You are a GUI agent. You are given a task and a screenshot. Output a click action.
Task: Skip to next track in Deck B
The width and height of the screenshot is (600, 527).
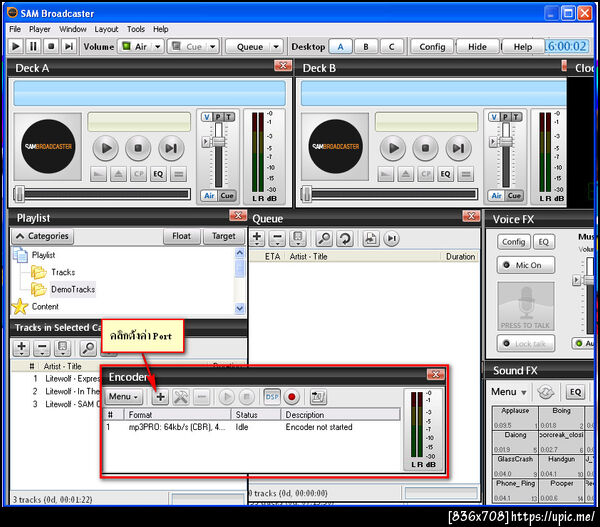458,148
